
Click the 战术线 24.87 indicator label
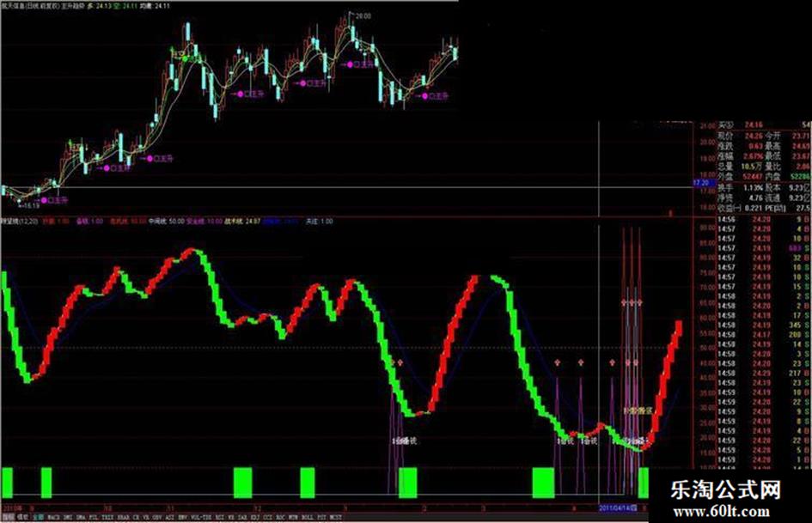coord(243,221)
